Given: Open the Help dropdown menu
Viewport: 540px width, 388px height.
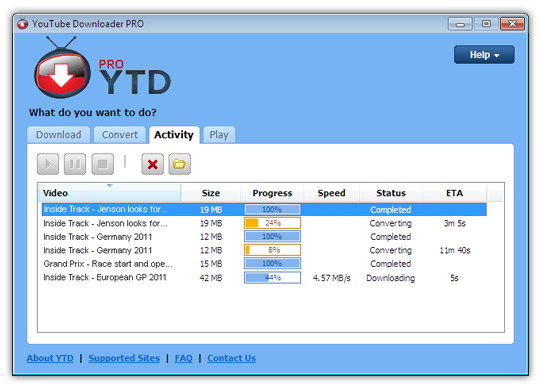Looking at the screenshot, I should pyautogui.click(x=484, y=55).
